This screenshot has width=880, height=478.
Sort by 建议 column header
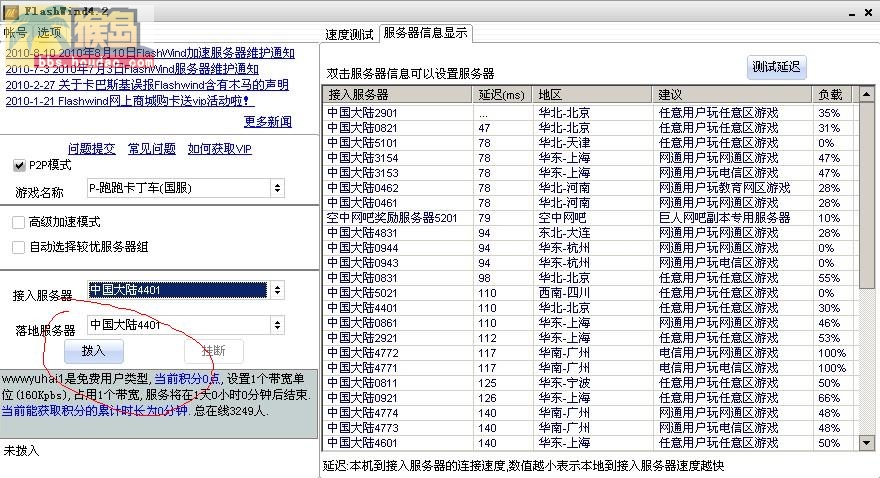(732, 95)
